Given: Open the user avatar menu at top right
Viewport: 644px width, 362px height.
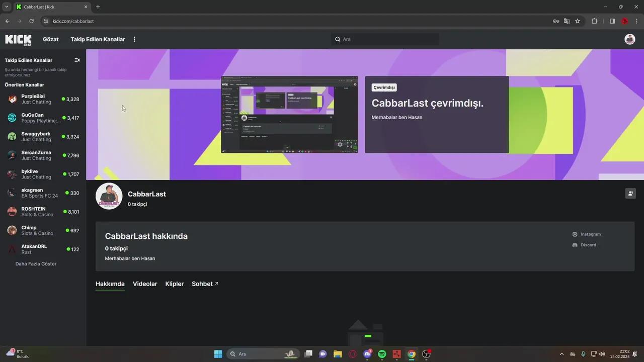Looking at the screenshot, I should coord(630,39).
